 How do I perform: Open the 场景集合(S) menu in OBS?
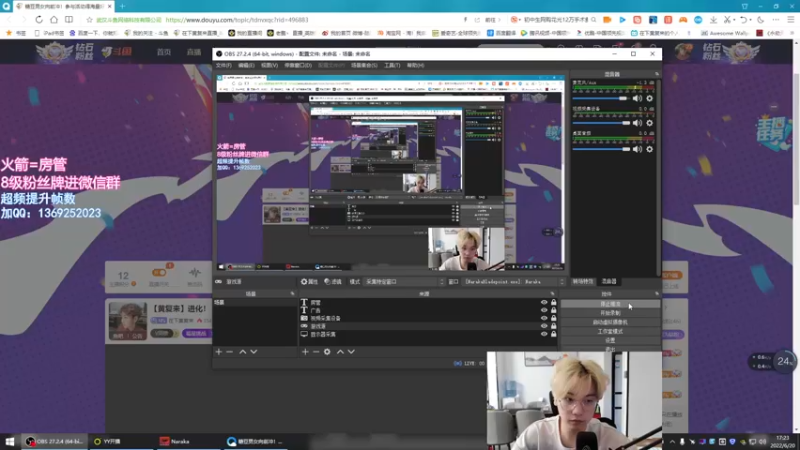click(x=364, y=65)
